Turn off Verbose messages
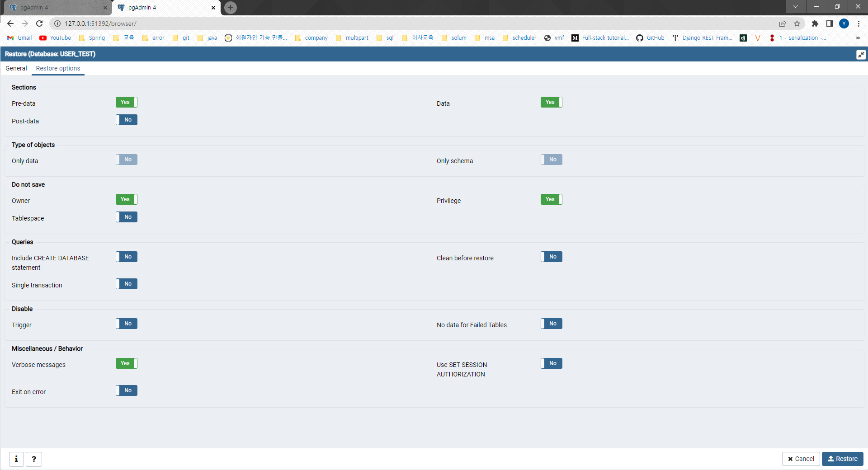The image size is (868, 470). coord(127,363)
